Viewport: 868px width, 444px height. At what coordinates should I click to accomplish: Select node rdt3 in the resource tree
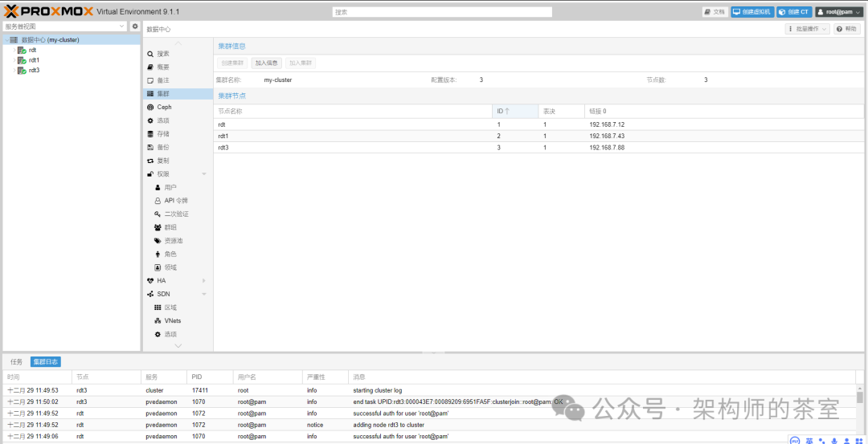point(34,70)
